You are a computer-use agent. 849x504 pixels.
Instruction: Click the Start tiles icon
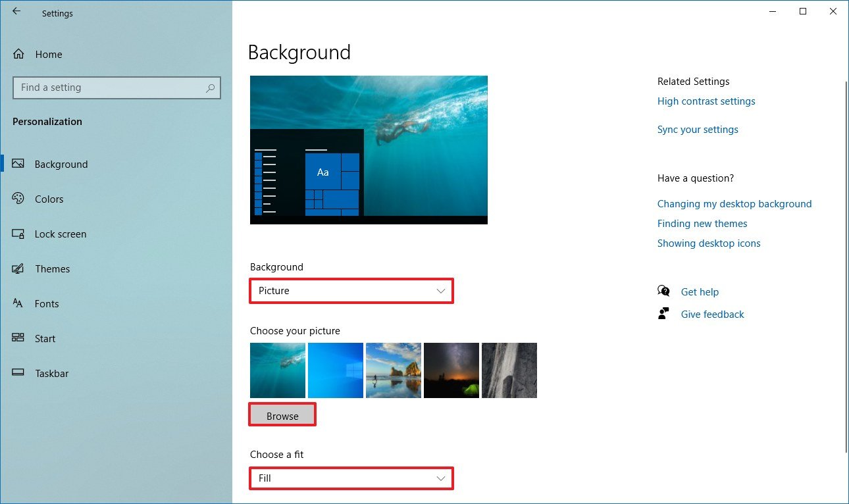(18, 338)
